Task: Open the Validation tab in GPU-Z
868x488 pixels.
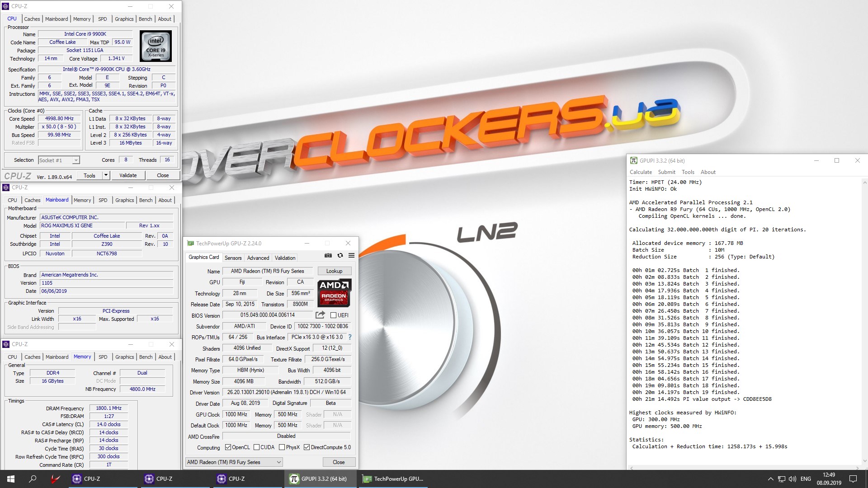Action: pyautogui.click(x=285, y=258)
